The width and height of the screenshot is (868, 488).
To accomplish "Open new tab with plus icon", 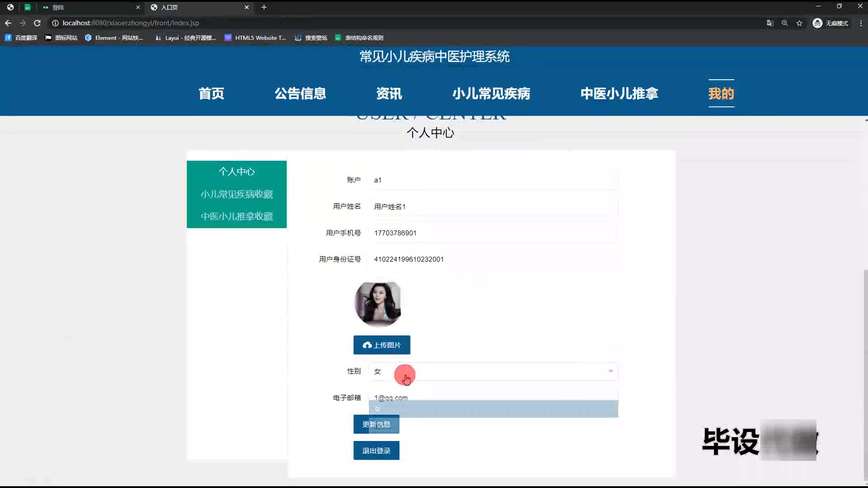I will pyautogui.click(x=264, y=7).
